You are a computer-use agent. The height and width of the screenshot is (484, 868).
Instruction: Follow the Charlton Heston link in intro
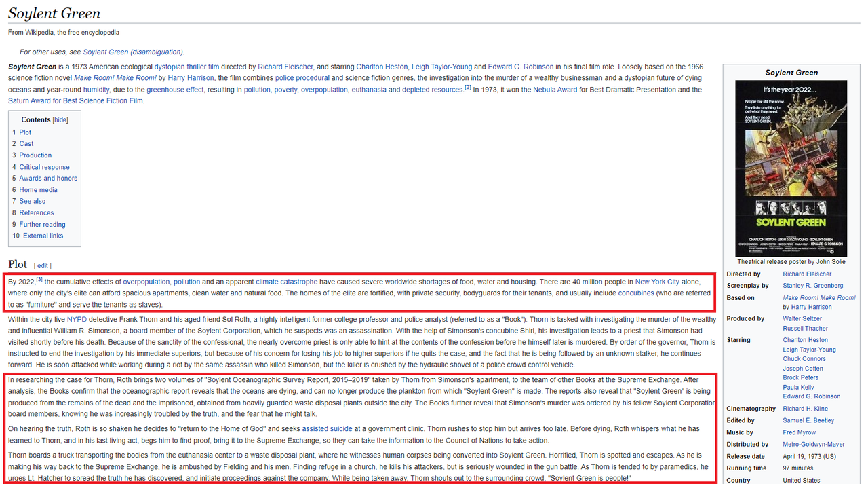pos(382,67)
